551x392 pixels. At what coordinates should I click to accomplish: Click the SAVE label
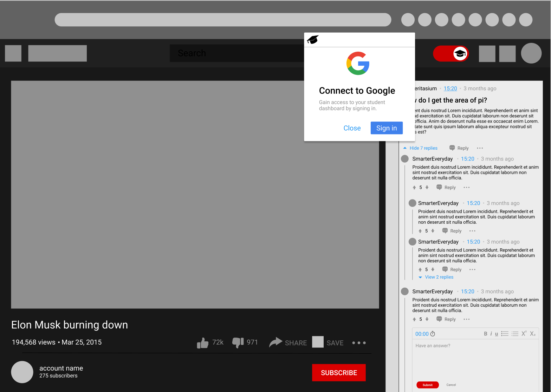[335, 343]
